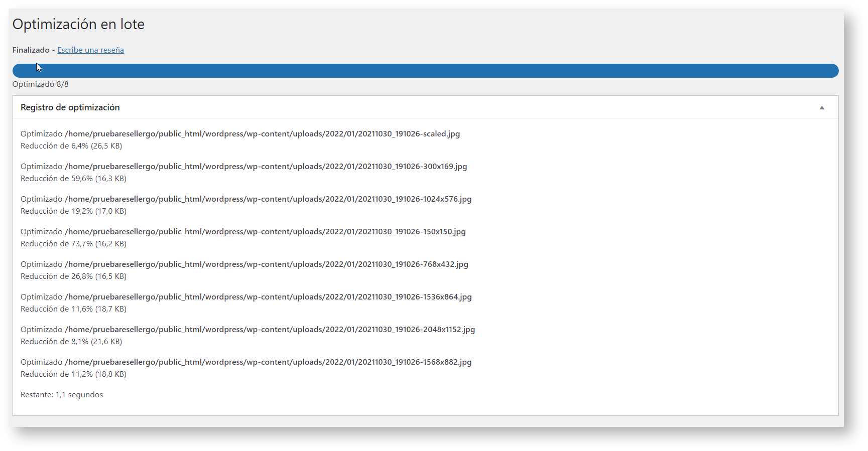Click the "Registro de optimización" panel title
The image size is (868, 451).
point(70,107)
